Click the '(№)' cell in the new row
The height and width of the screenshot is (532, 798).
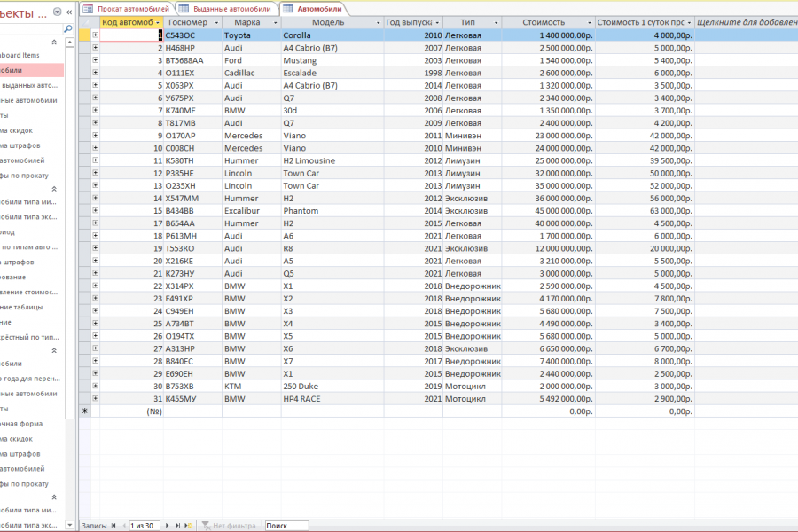tap(131, 411)
